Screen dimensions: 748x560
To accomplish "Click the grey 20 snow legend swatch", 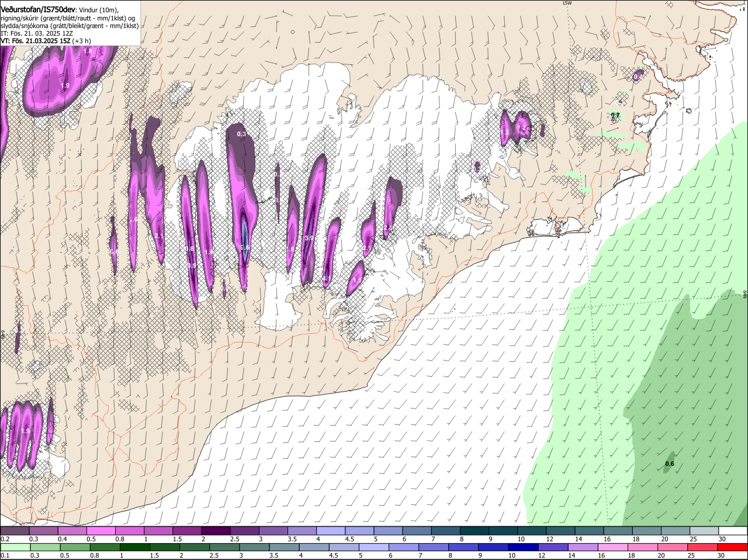I will [675, 531].
